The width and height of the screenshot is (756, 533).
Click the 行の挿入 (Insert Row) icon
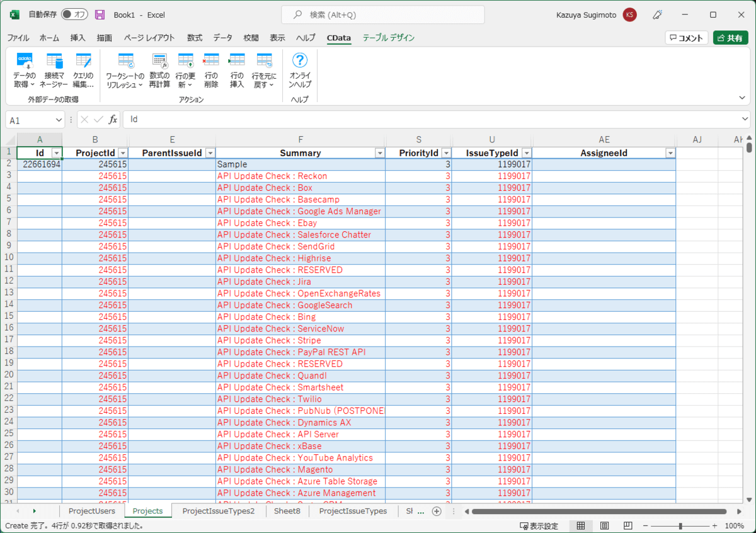pos(237,62)
